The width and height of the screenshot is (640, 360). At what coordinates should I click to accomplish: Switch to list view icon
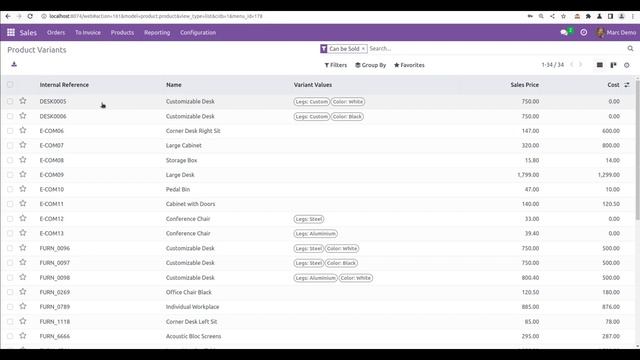click(600, 65)
